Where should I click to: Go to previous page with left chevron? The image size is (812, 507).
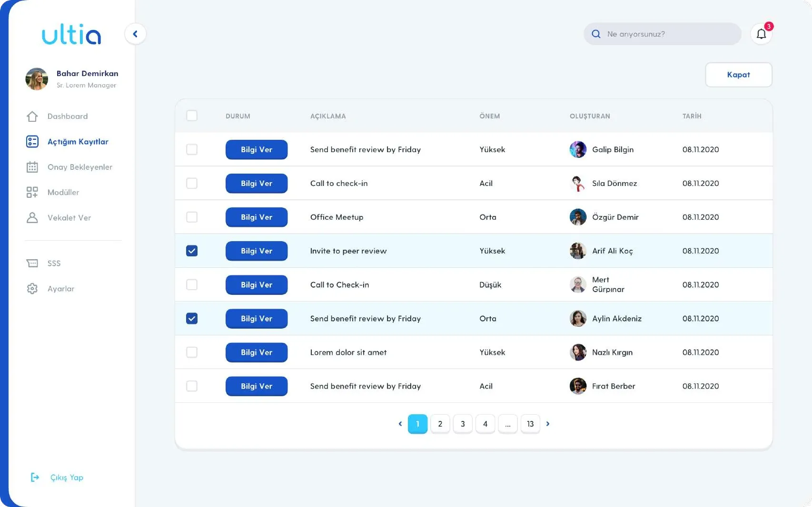400,424
